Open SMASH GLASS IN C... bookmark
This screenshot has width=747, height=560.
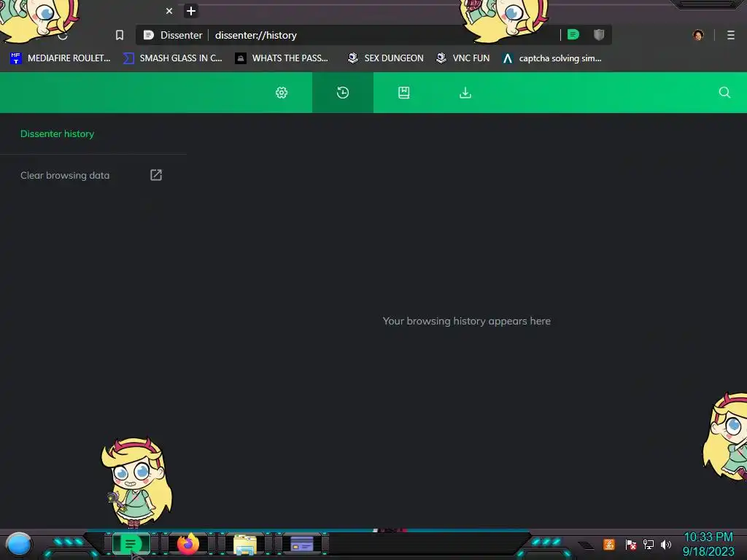tap(172, 58)
